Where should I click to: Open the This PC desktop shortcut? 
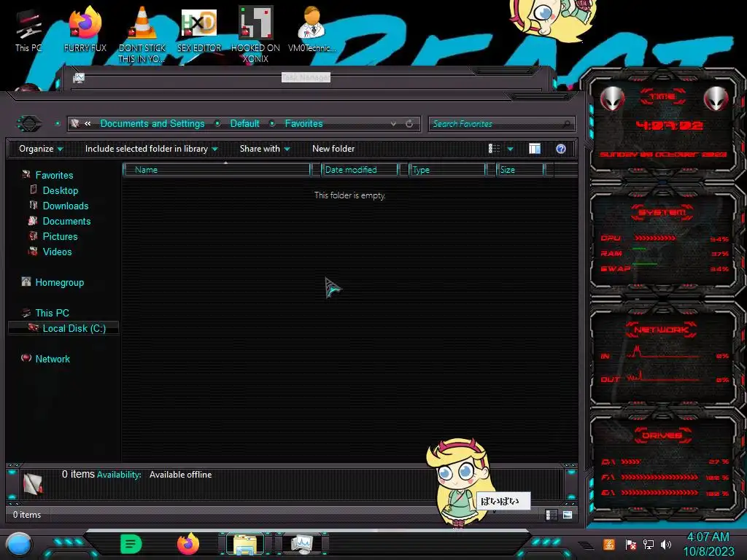point(28,31)
